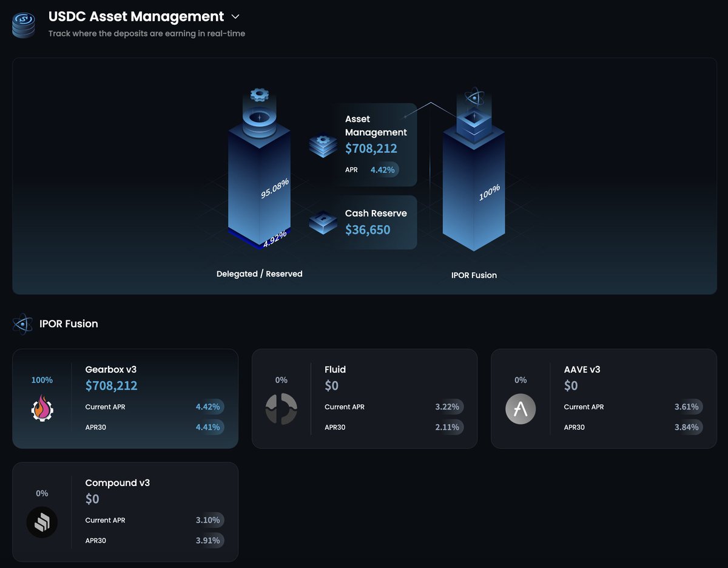Click the USDC Asset Management page title
The height and width of the screenshot is (568, 728).
pos(136,17)
